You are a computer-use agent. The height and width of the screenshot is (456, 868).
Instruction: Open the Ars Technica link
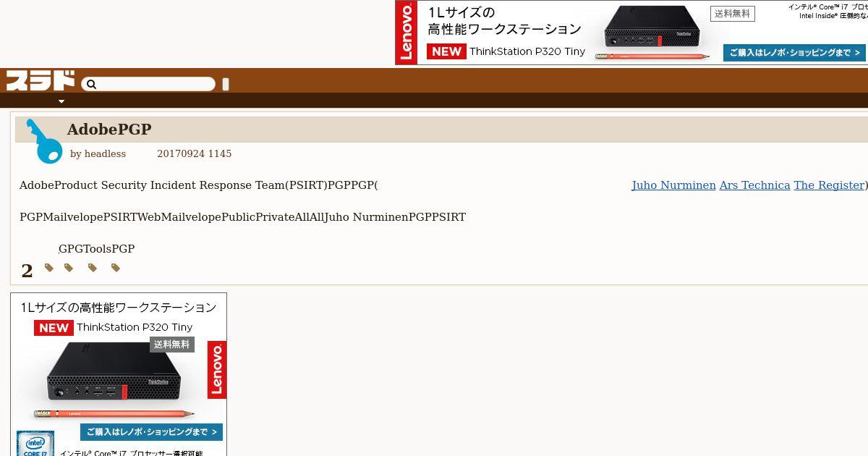point(754,185)
